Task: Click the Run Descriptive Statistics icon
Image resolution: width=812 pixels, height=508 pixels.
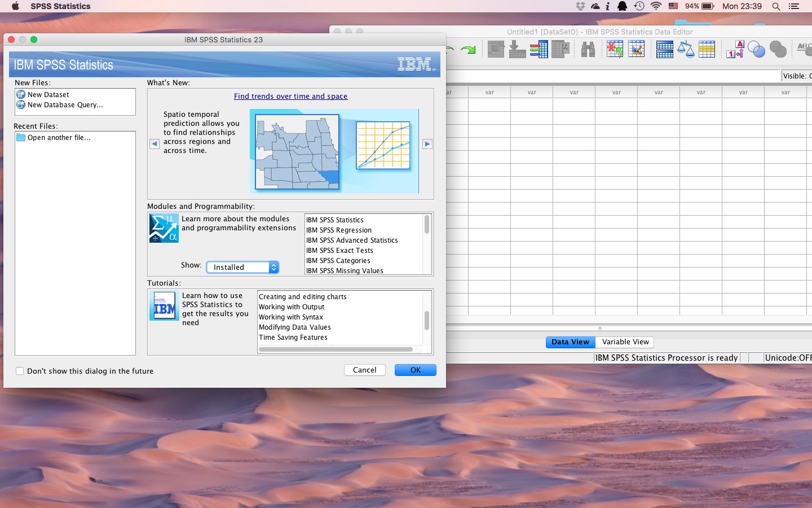Action: click(x=560, y=50)
